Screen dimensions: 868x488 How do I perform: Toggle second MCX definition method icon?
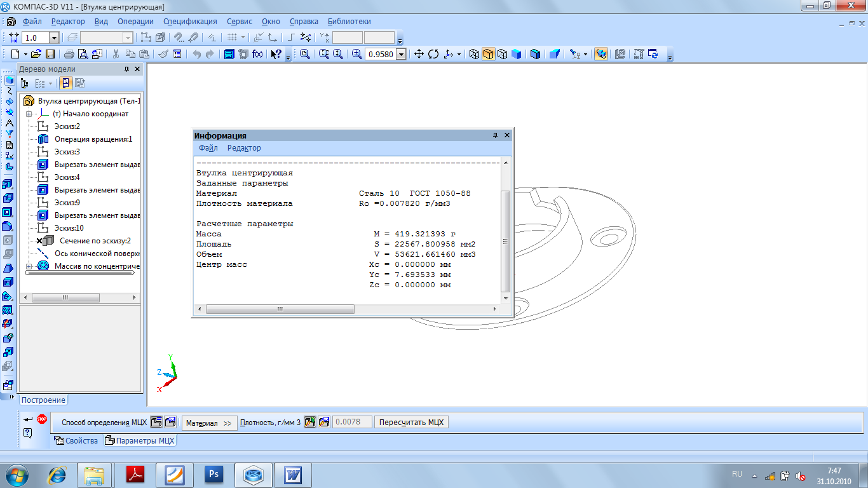pyautogui.click(x=170, y=423)
